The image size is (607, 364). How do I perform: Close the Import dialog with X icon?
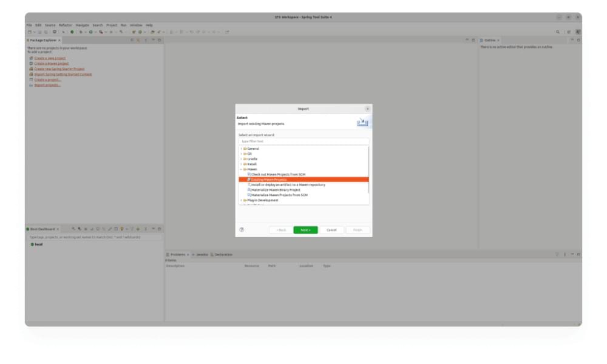click(x=367, y=109)
